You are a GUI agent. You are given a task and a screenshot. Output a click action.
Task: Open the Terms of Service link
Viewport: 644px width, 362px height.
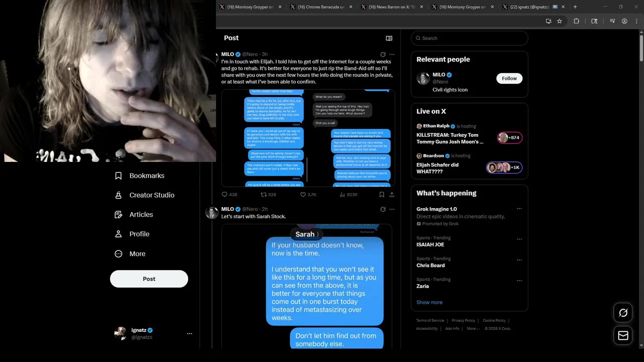coord(430,321)
